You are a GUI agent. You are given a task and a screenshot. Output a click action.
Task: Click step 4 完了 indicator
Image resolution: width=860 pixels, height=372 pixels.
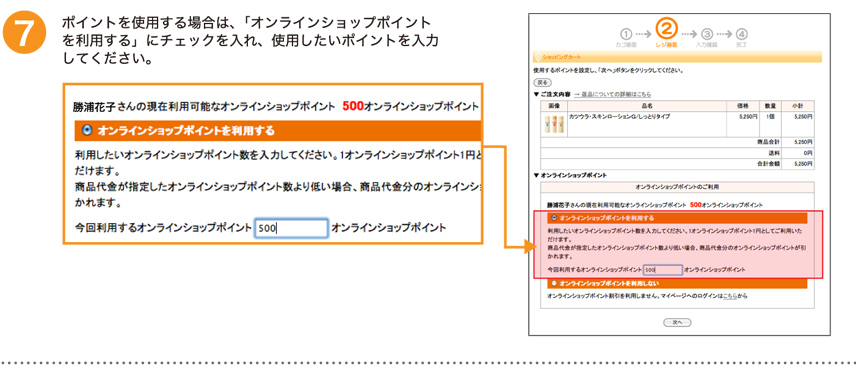(742, 37)
